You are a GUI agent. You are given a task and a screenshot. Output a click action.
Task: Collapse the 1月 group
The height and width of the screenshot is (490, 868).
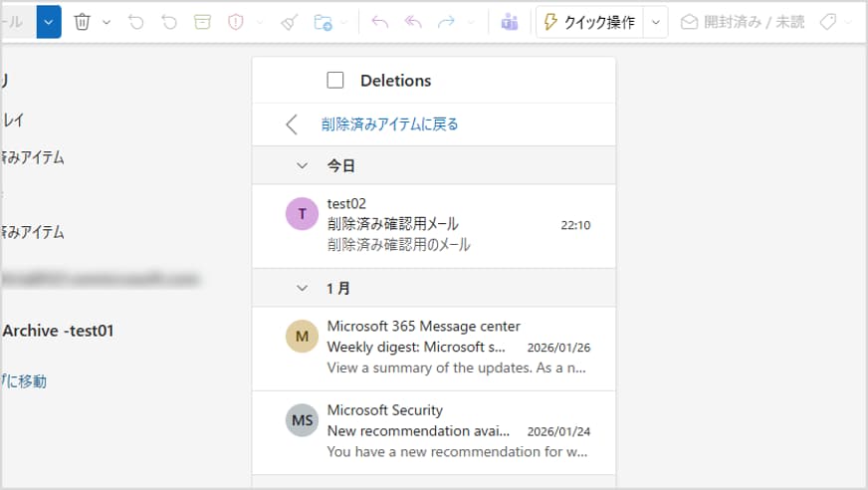tap(302, 288)
